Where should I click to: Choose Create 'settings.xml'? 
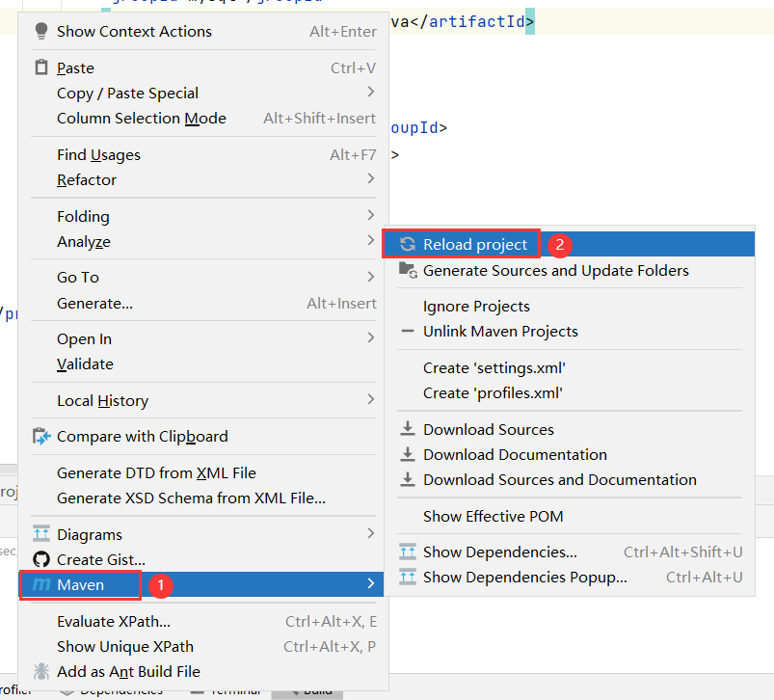(x=569, y=367)
